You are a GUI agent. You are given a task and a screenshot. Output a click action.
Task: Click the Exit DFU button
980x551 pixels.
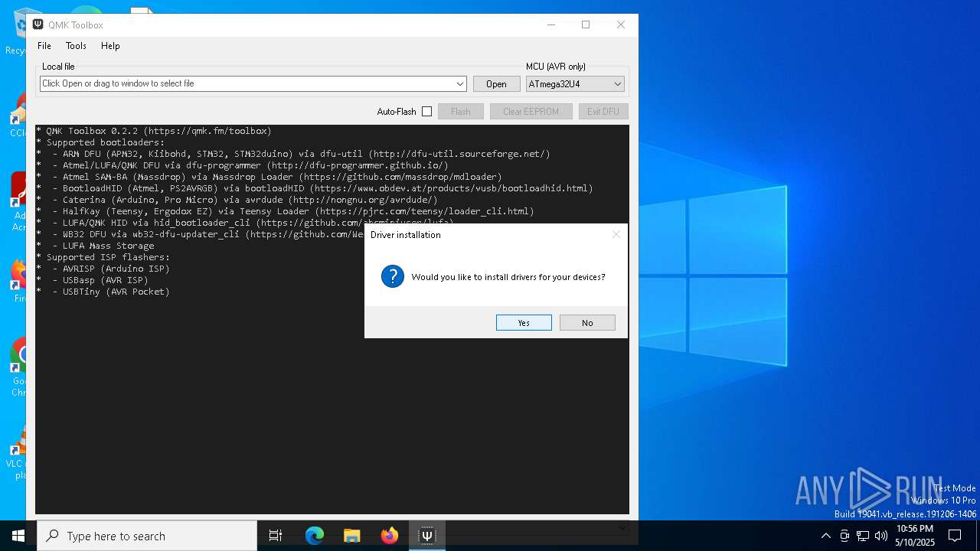click(603, 112)
